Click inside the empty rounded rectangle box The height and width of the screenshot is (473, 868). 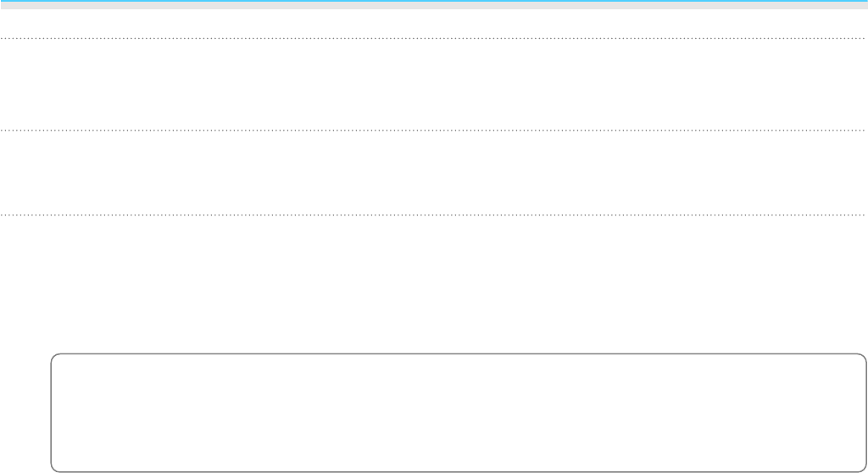(459, 413)
